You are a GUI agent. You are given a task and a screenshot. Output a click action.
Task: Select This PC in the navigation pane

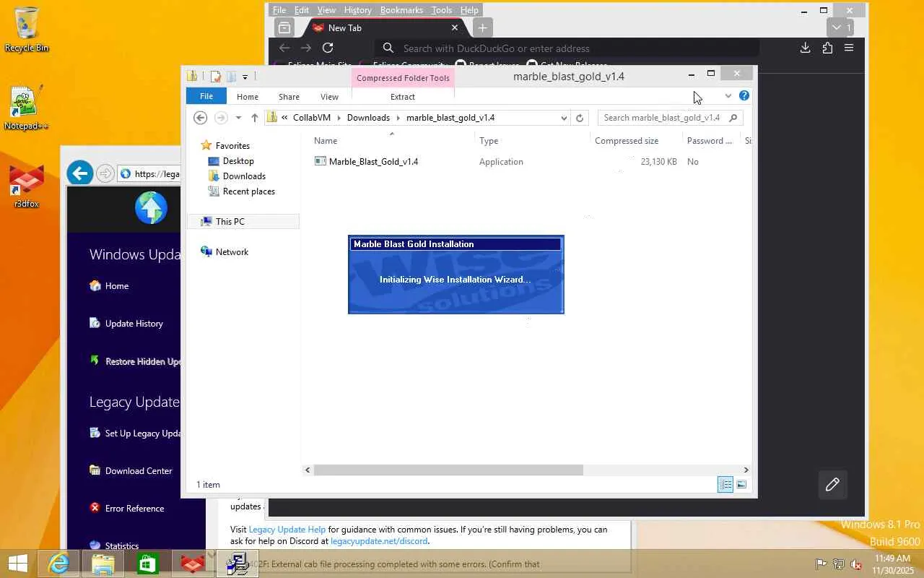pyautogui.click(x=230, y=222)
